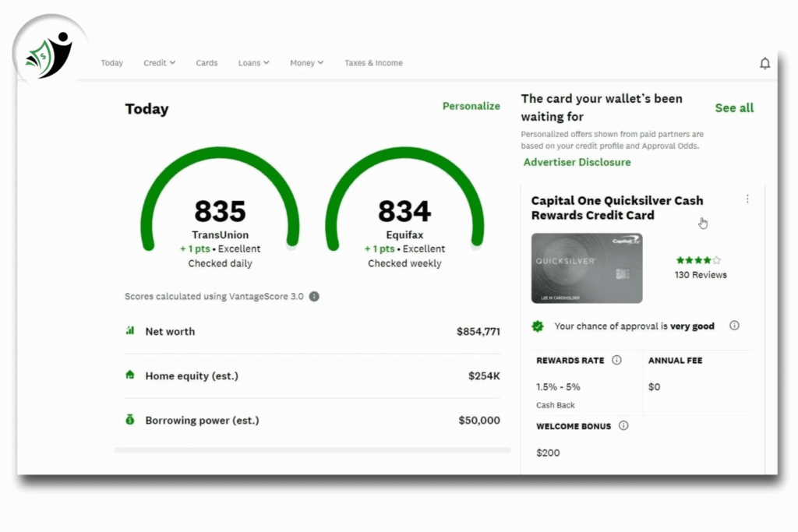Click 'Scores calculated using VantageScore 3.0' text
This screenshot has height=532, width=798.
tap(214, 296)
